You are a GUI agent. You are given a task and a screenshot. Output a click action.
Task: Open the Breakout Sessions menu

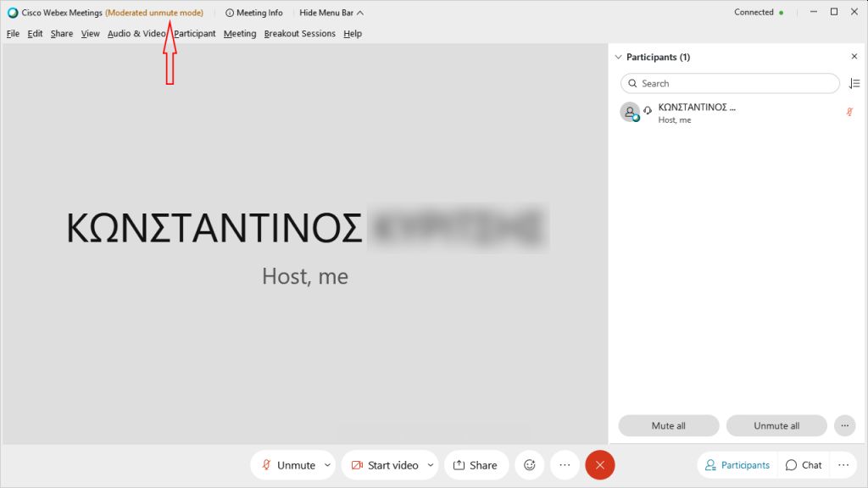click(x=301, y=33)
